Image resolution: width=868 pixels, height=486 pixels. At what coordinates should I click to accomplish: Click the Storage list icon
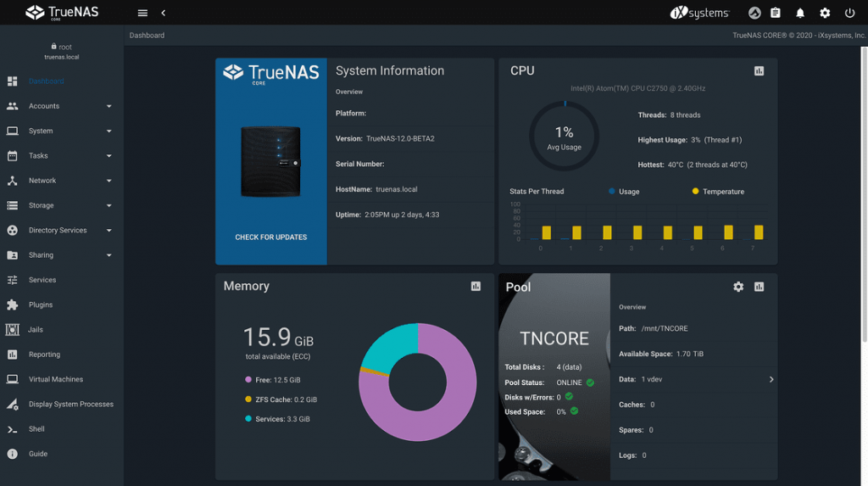tap(12, 205)
